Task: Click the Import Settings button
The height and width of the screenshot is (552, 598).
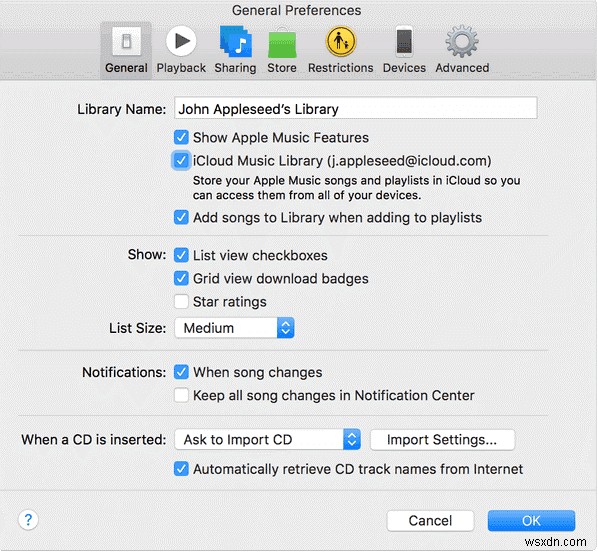Action: [442, 439]
